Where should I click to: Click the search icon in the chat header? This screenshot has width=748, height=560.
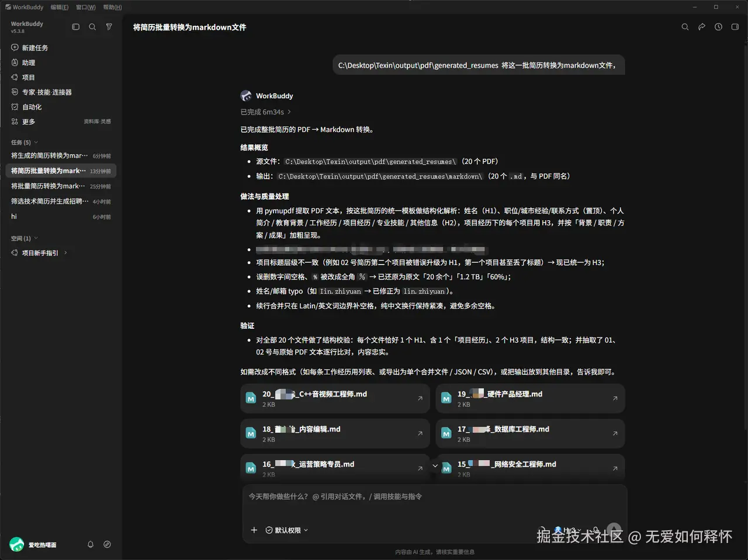coord(685,27)
